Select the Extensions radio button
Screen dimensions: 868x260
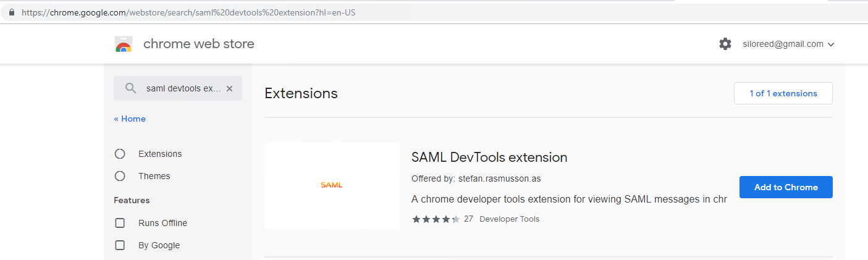click(120, 154)
